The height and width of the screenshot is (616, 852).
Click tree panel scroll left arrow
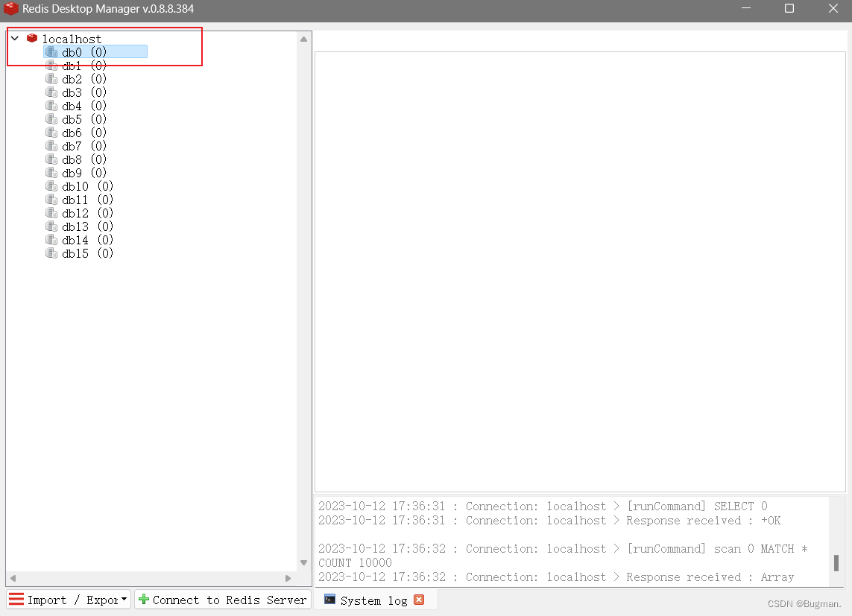tap(13, 578)
